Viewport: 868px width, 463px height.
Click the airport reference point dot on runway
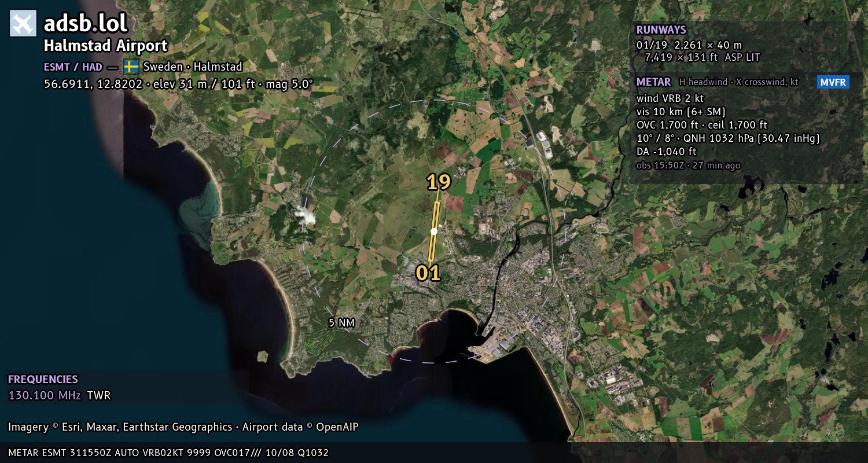click(x=433, y=231)
